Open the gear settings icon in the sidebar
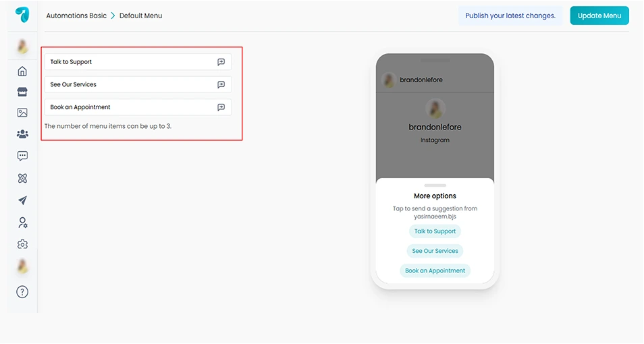644x344 pixels. (22, 244)
